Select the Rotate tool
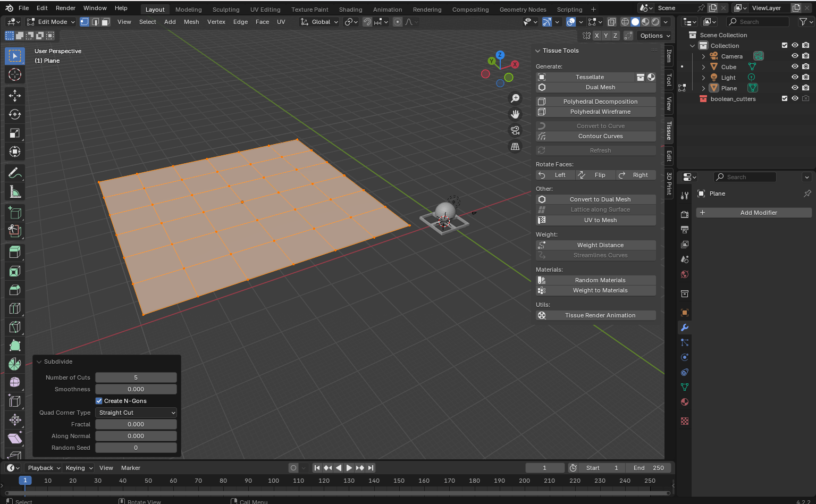Viewport: 816px width, 504px height. pos(15,114)
